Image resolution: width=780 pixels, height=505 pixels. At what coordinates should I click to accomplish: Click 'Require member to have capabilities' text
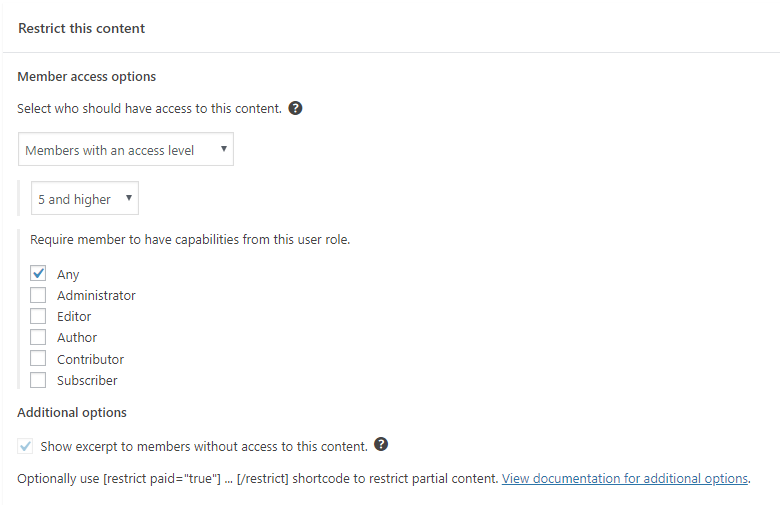(x=190, y=240)
